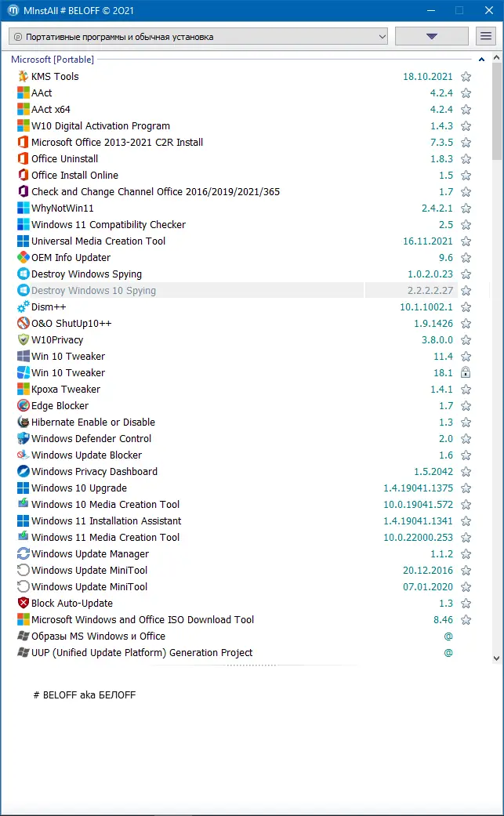
Task: Open the Портативные программы и обычная установка dropdown
Action: [x=198, y=36]
